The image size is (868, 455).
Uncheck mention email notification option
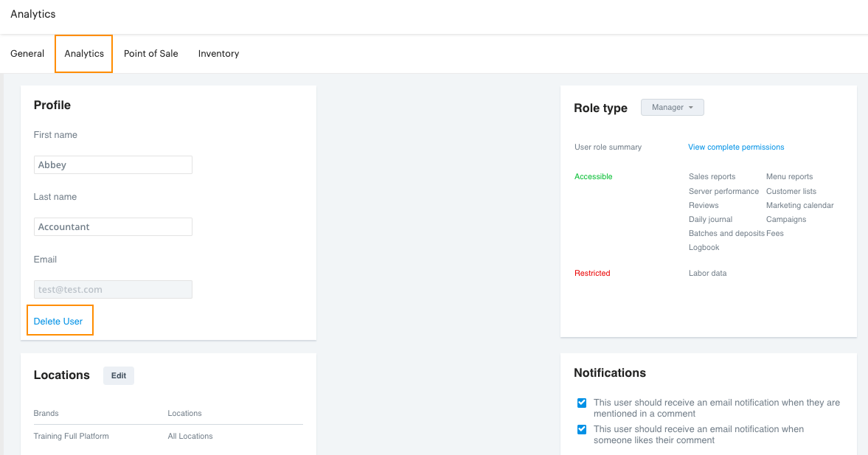click(x=582, y=403)
